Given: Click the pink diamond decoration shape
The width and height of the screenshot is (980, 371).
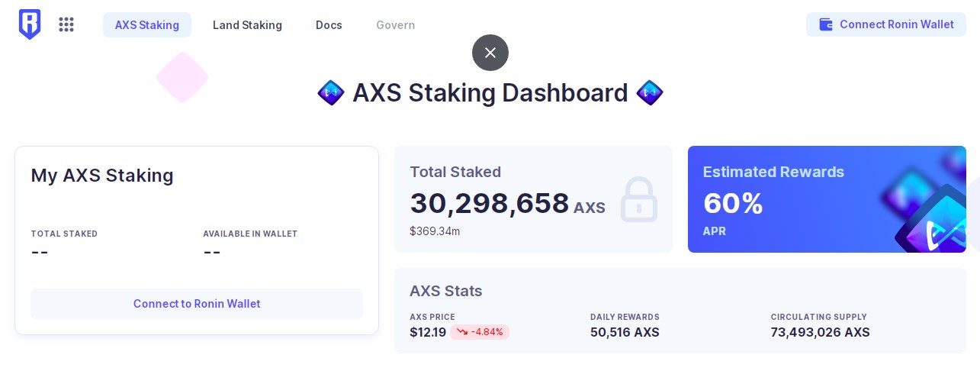Looking at the screenshot, I should pyautogui.click(x=182, y=77).
